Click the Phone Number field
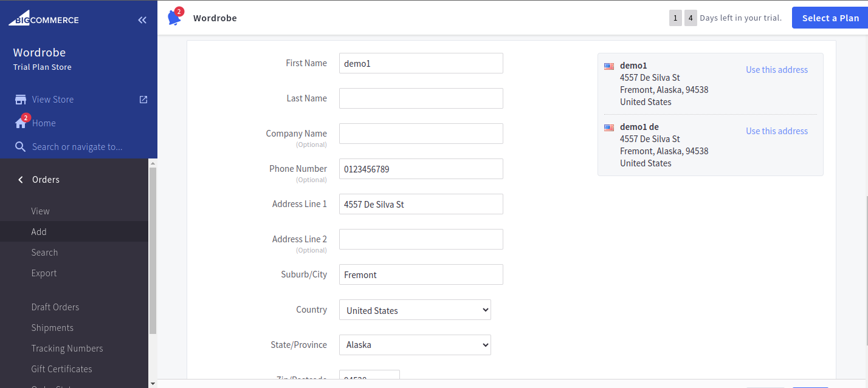Image resolution: width=868 pixels, height=388 pixels. 421,169
